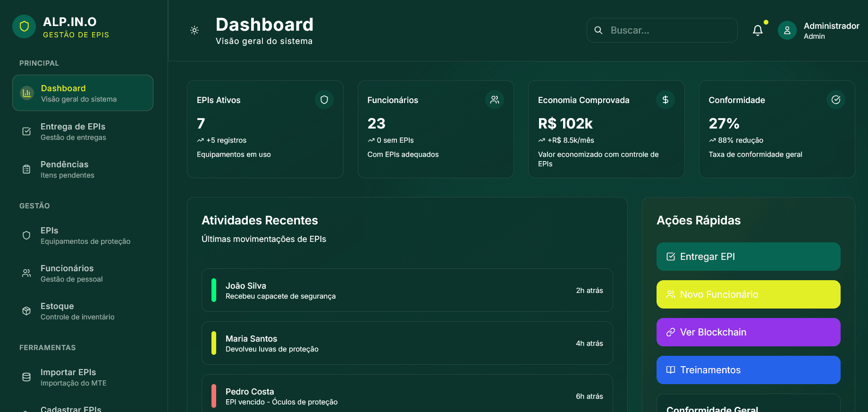Click the book icon in the Treinamentos button
This screenshot has width=868, height=412.
click(671, 370)
